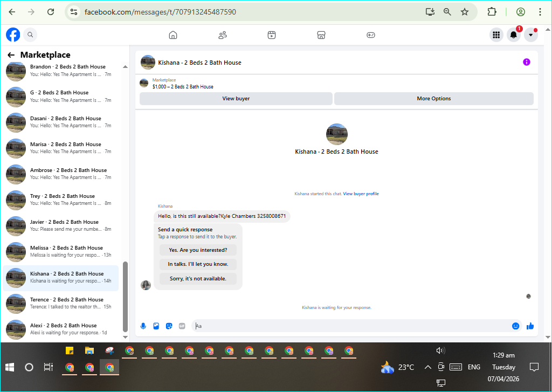552x392 pixels.
Task: Click the conversation list scroll-up arrow
Action: [x=125, y=66]
